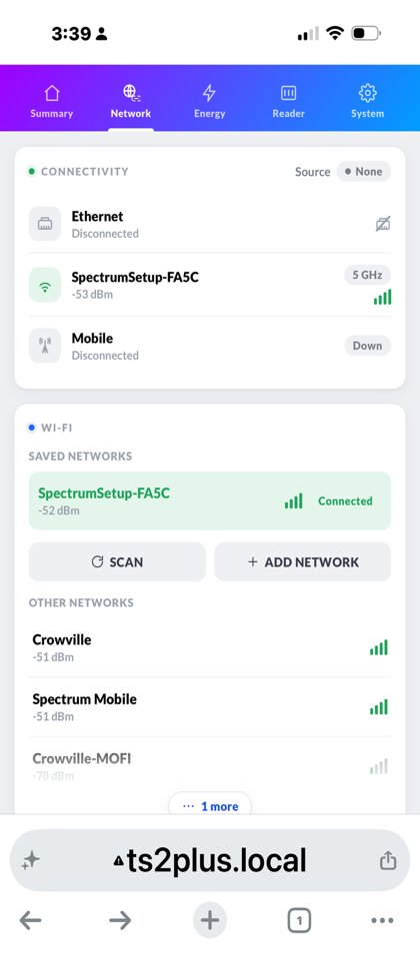Tap the 5 GHz band badge
The image size is (420, 980).
tap(367, 275)
